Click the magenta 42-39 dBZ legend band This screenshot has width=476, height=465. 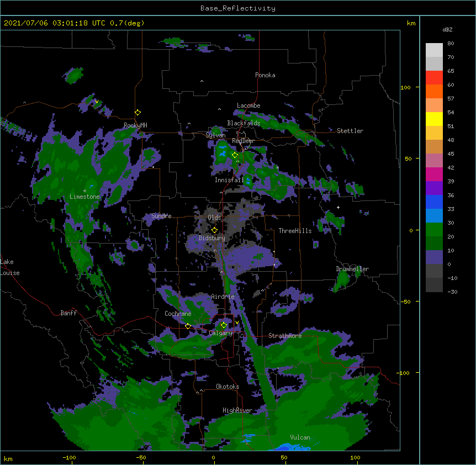point(434,174)
